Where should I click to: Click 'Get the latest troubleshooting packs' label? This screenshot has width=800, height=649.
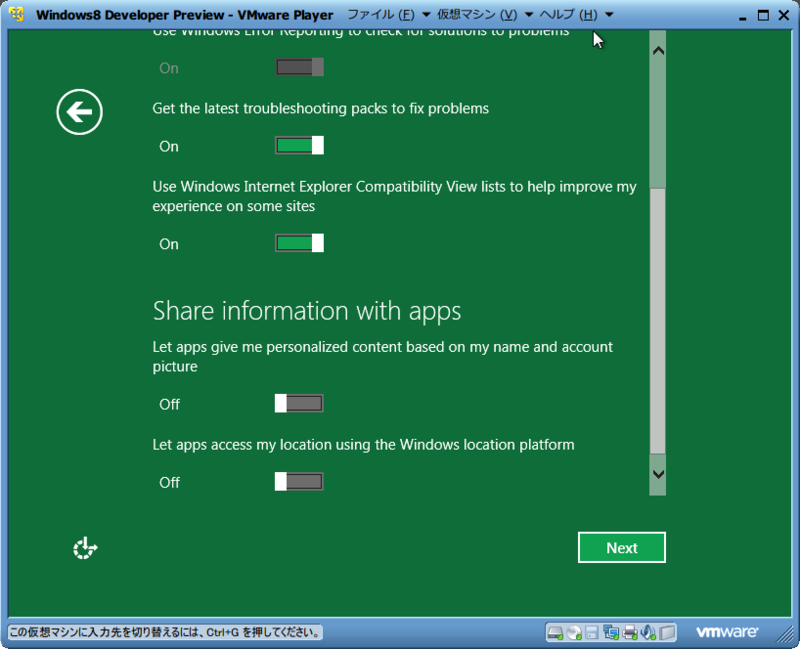320,108
